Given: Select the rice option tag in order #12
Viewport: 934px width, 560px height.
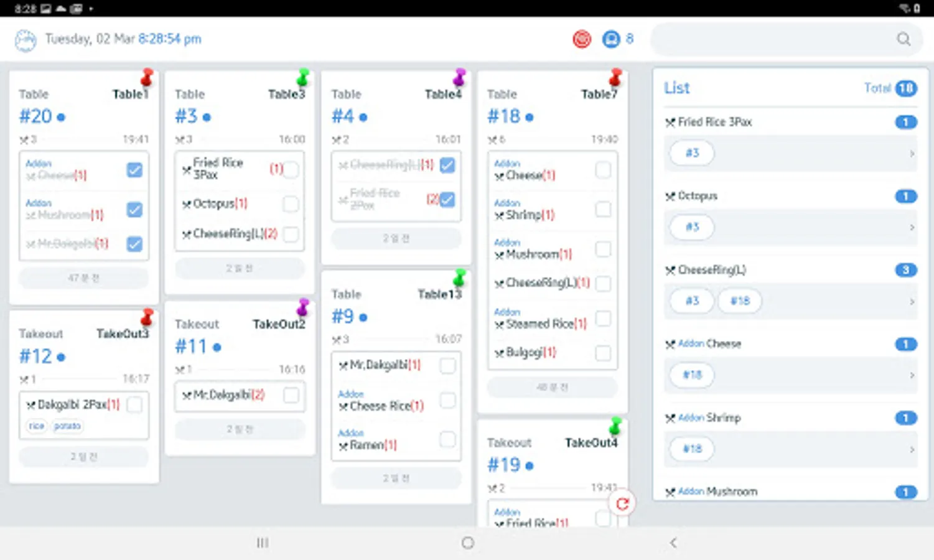Looking at the screenshot, I should pos(37,426).
